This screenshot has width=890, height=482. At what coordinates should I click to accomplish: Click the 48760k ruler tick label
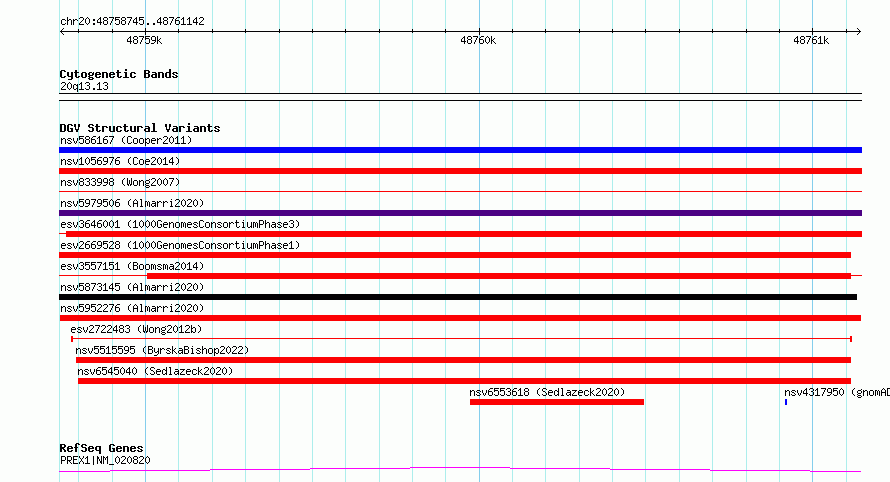(x=478, y=40)
